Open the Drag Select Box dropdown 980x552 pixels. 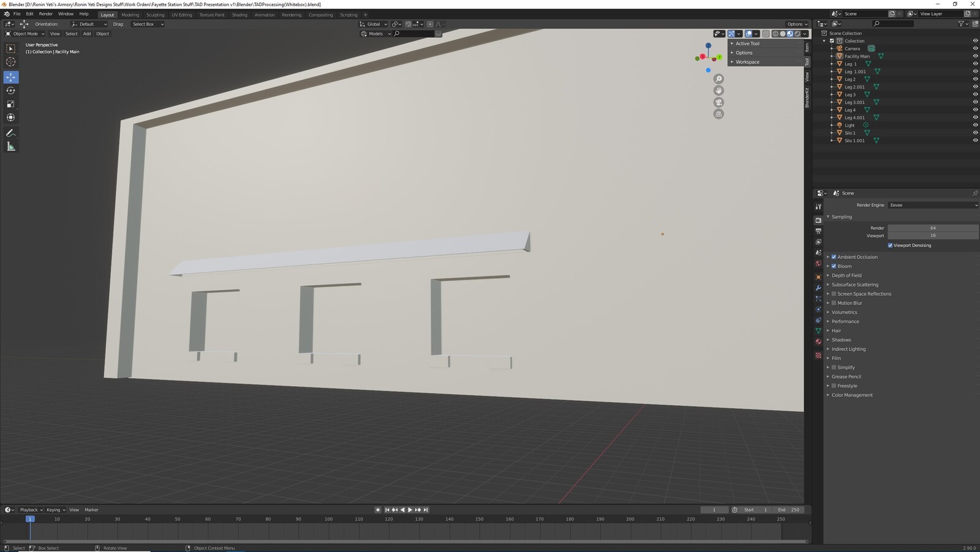tap(148, 24)
